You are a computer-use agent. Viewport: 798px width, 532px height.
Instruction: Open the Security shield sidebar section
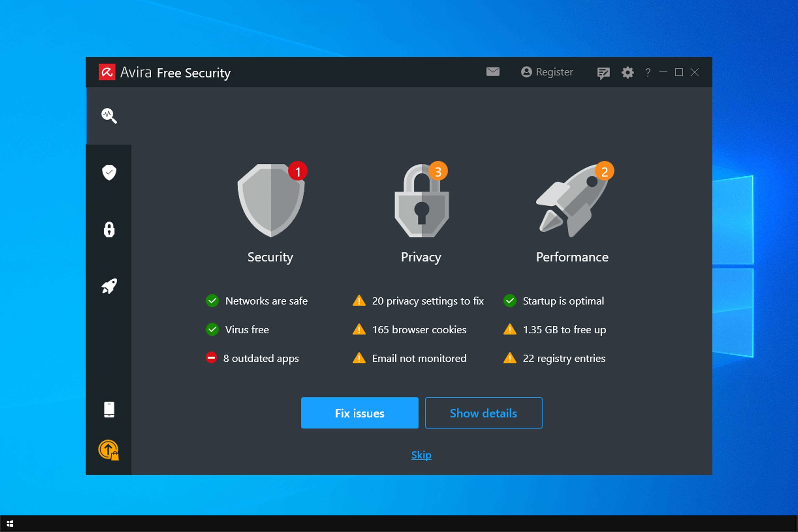pos(109,172)
